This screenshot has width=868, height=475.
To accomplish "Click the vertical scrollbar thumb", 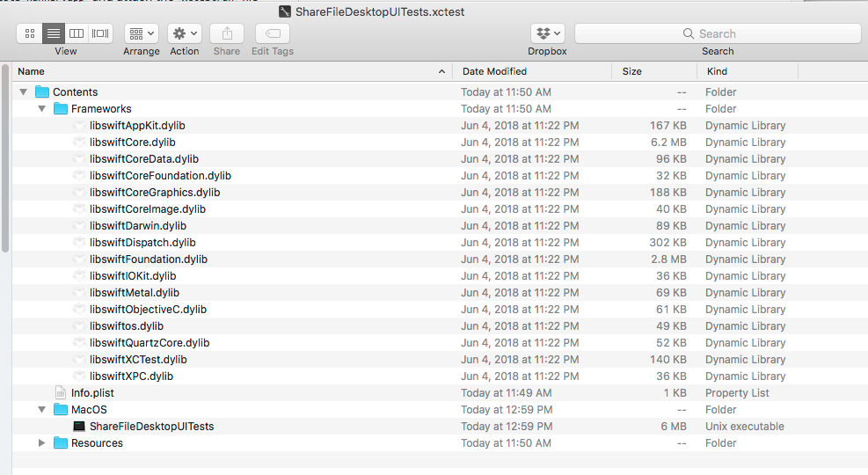I will coord(5,159).
